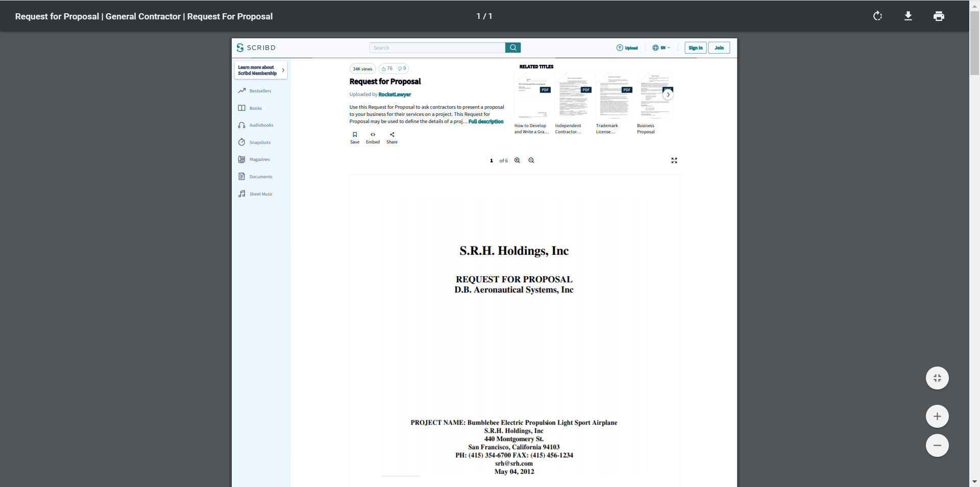This screenshot has width=980, height=487.
Task: Click the document zoom out magnifier
Action: click(x=531, y=160)
